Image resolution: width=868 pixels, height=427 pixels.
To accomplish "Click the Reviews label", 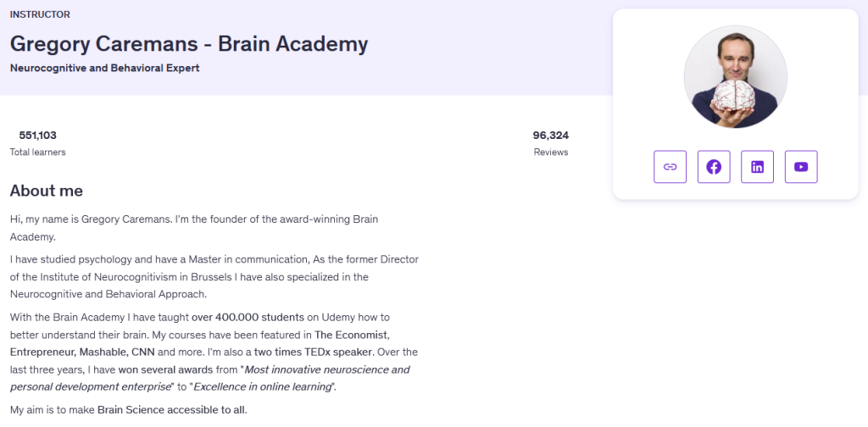I will [x=551, y=152].
